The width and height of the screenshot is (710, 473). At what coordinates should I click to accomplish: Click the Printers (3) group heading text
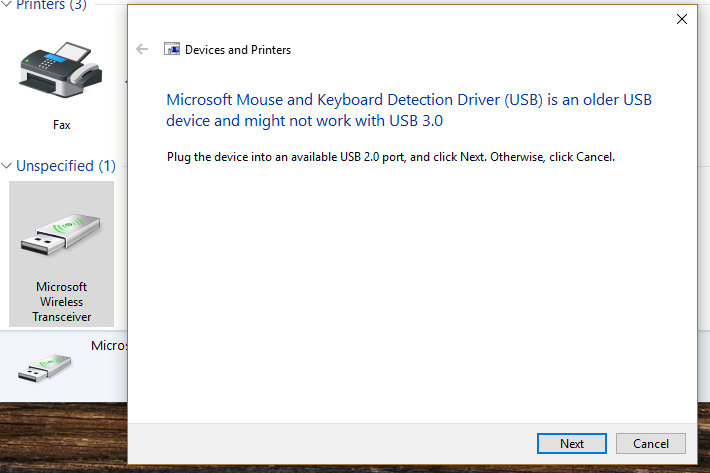click(51, 5)
